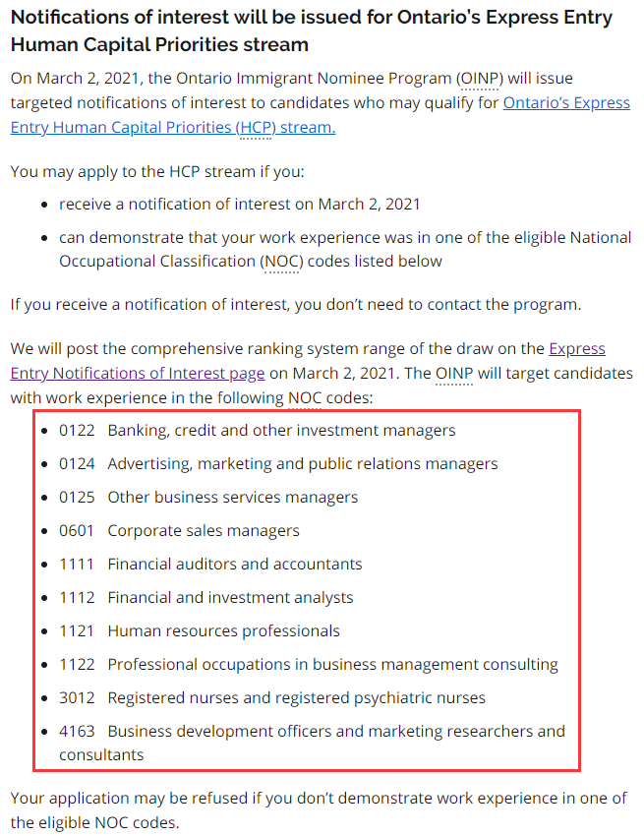
Task: Select 4163 Business development officers item
Action: (311, 732)
